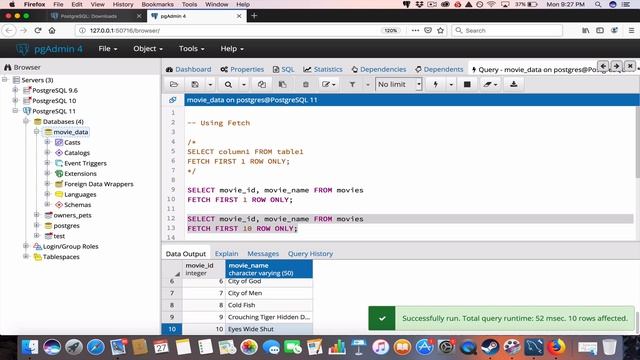Viewport: 640px width, 360px height.
Task: Open Firefox hamburger menu
Action: (x=631, y=30)
